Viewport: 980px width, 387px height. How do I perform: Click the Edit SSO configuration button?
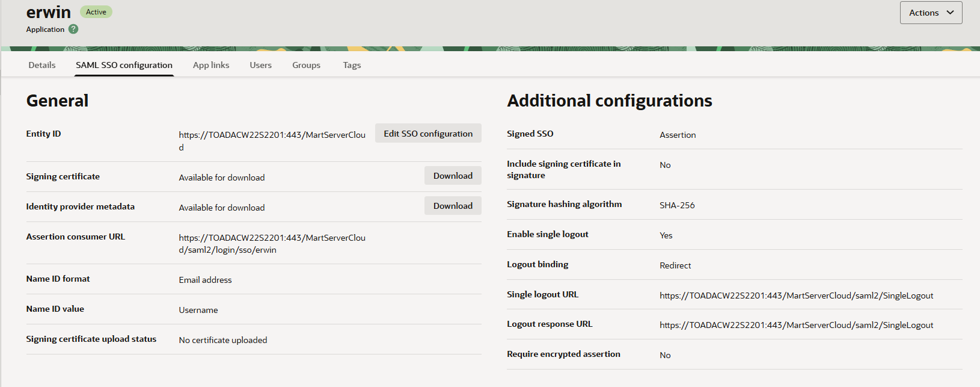coord(428,134)
